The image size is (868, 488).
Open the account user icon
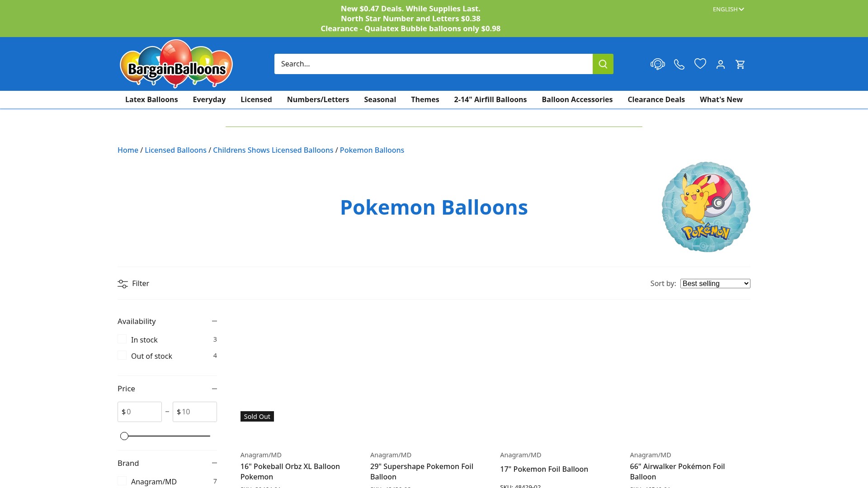click(x=721, y=64)
